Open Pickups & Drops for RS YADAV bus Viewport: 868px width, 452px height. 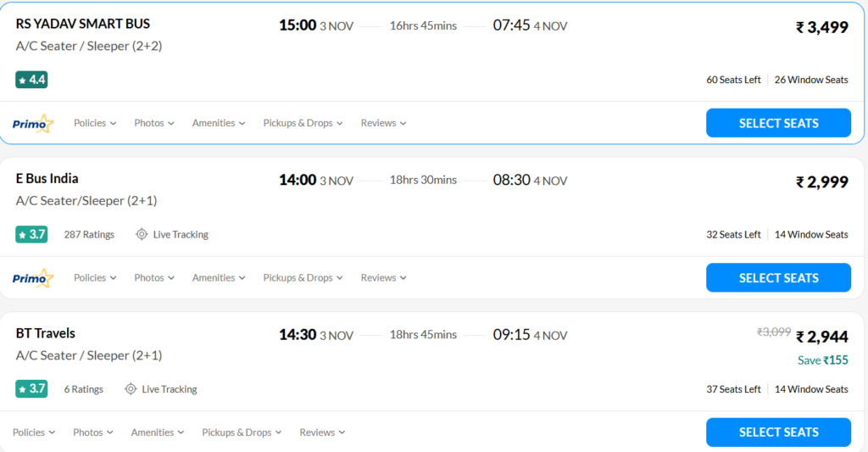303,123
